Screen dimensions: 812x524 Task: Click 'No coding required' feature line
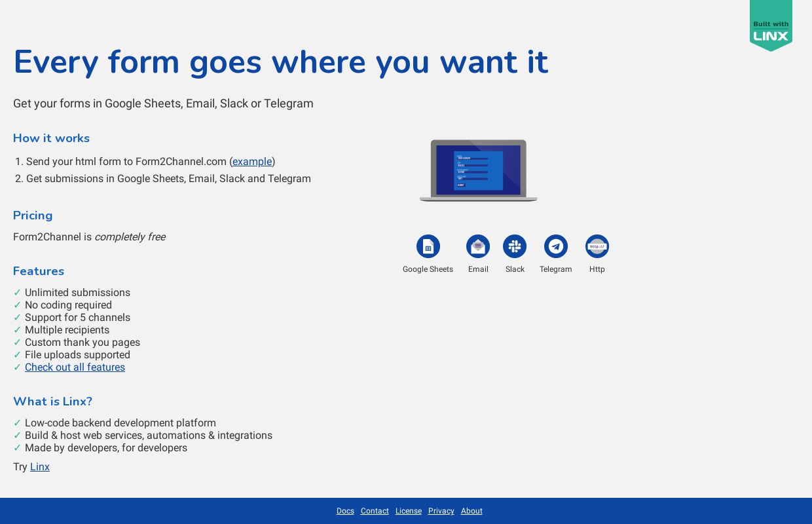click(68, 305)
